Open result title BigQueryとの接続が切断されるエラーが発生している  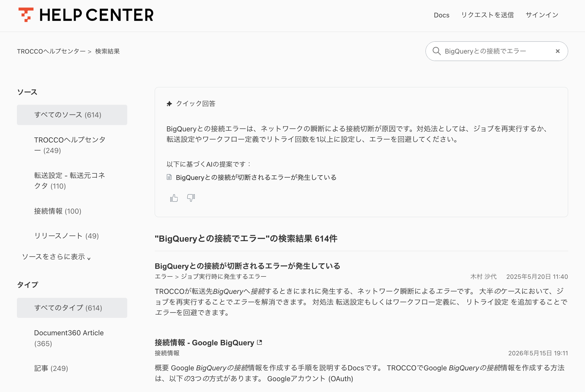pos(247,266)
